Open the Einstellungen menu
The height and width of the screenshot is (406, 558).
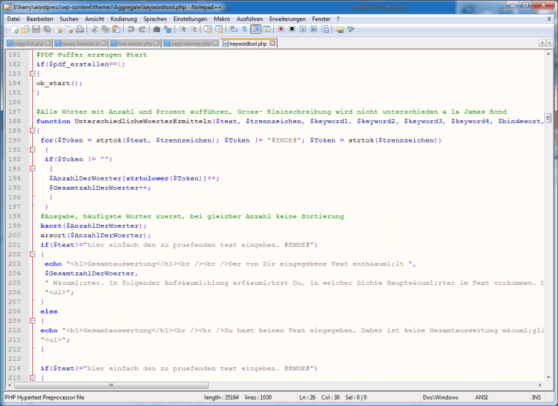tap(190, 19)
